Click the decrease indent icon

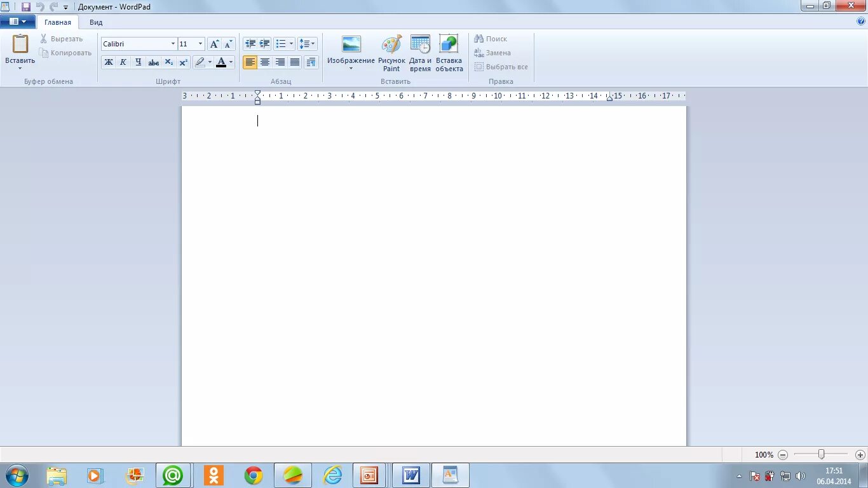pos(250,44)
